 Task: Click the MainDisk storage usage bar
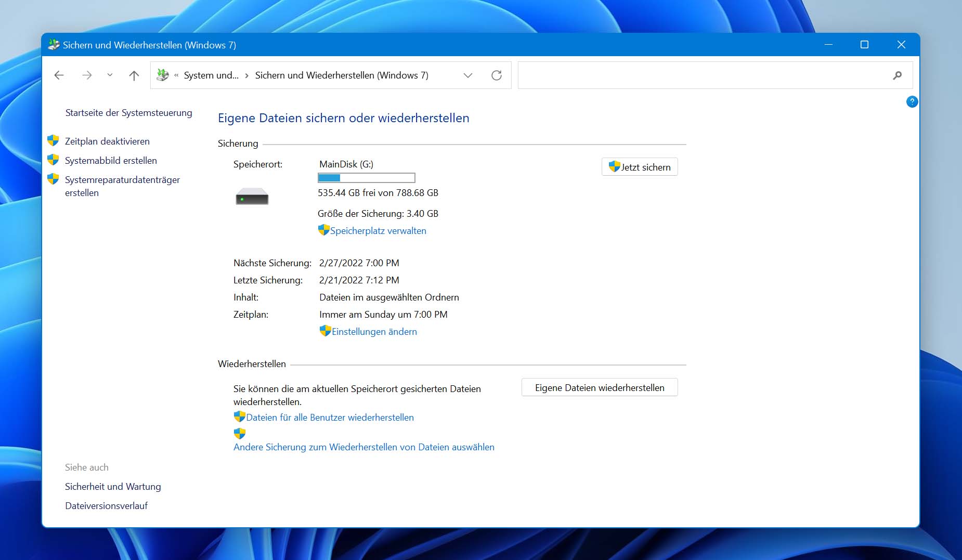[367, 178]
